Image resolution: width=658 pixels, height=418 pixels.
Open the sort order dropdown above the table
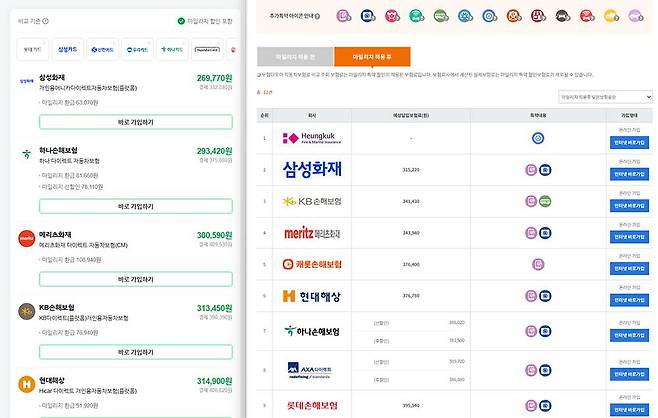click(x=605, y=97)
